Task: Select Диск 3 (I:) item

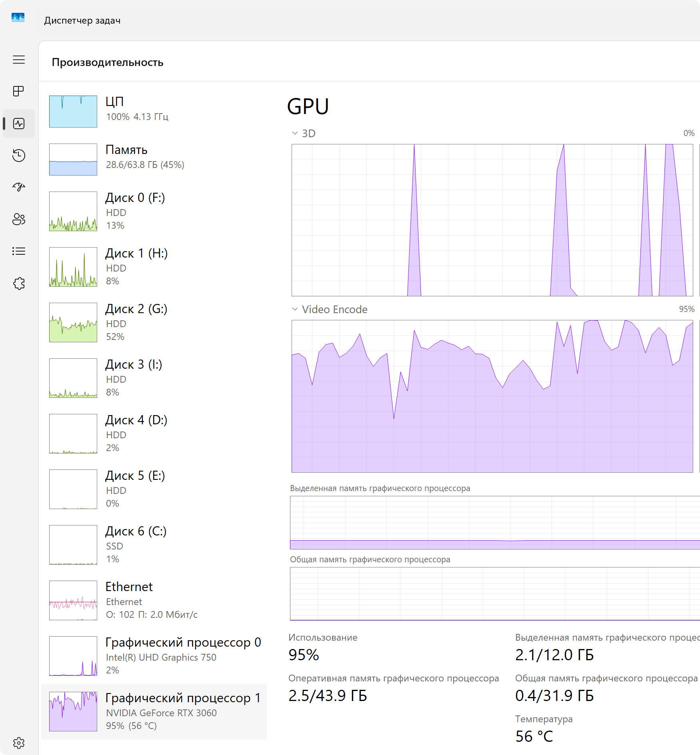Action: coord(154,378)
